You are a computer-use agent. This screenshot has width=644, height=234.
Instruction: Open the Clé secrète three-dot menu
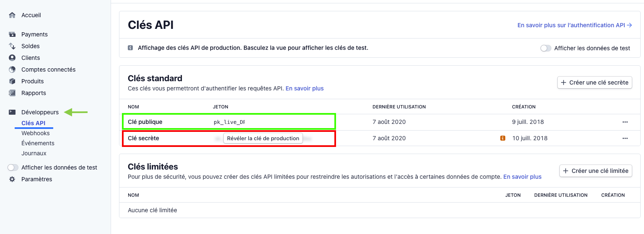625,138
